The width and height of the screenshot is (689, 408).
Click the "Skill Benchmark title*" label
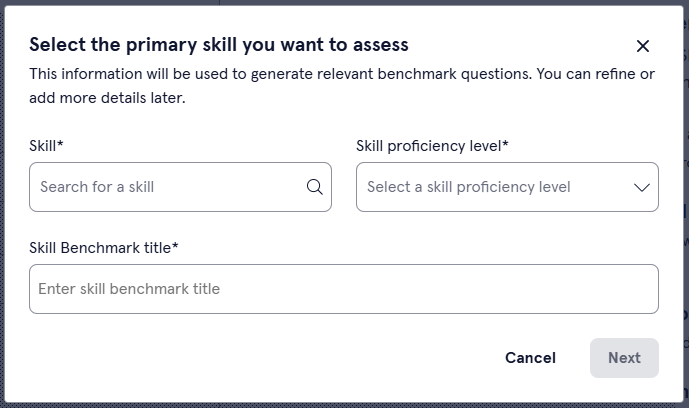tap(104, 247)
